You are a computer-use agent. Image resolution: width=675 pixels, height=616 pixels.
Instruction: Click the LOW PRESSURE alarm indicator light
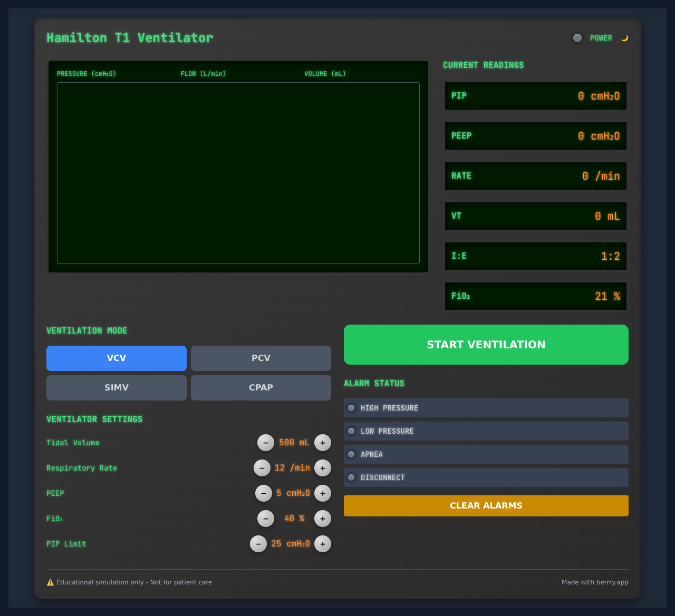[351, 431]
